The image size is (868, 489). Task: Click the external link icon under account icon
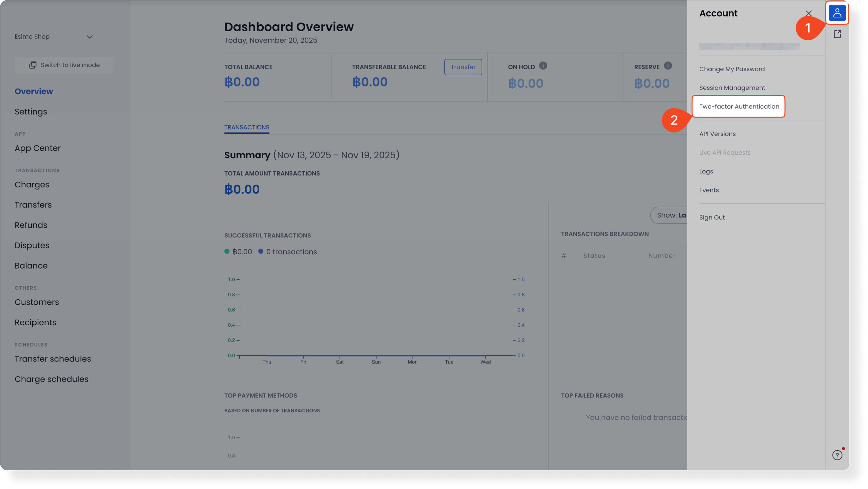tap(837, 34)
